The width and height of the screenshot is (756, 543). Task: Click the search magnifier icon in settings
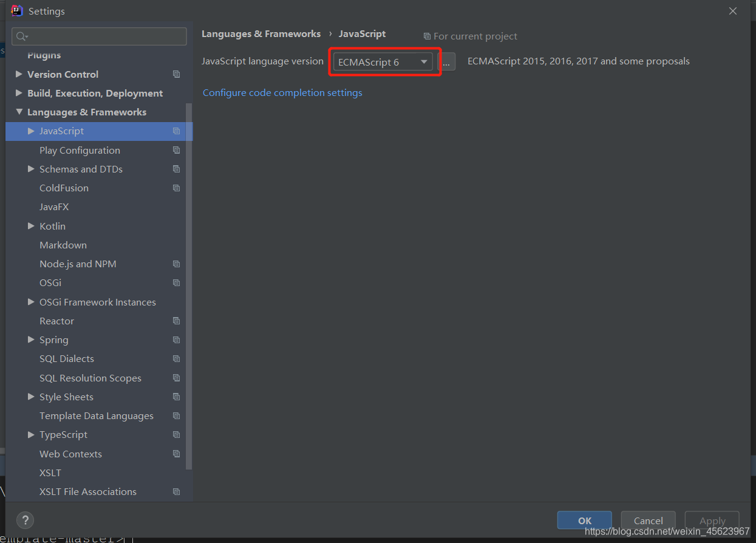click(x=22, y=36)
